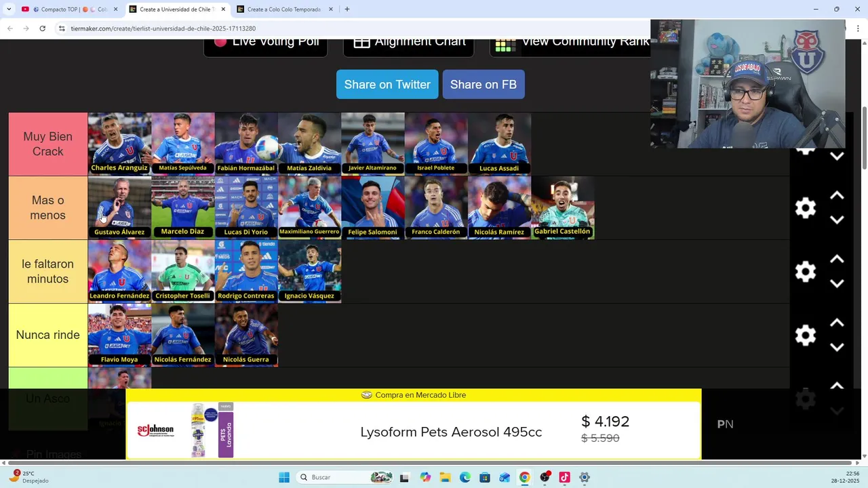Select Gabriel Castellón goalkeeper card
Screen dimensions: 868x488
click(563, 207)
